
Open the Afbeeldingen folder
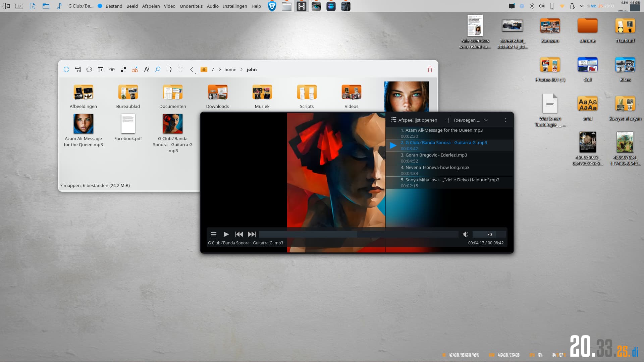tap(83, 97)
